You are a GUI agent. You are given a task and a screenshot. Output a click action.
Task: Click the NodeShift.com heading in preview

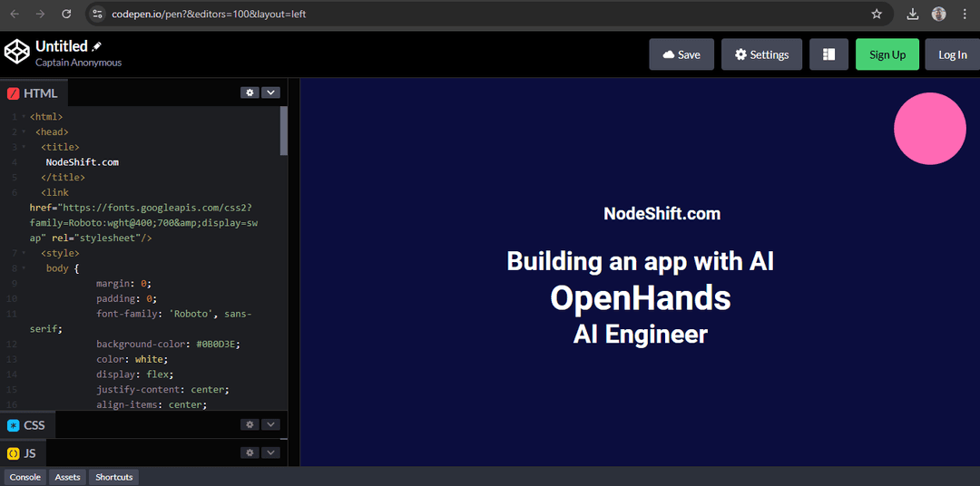click(x=661, y=214)
